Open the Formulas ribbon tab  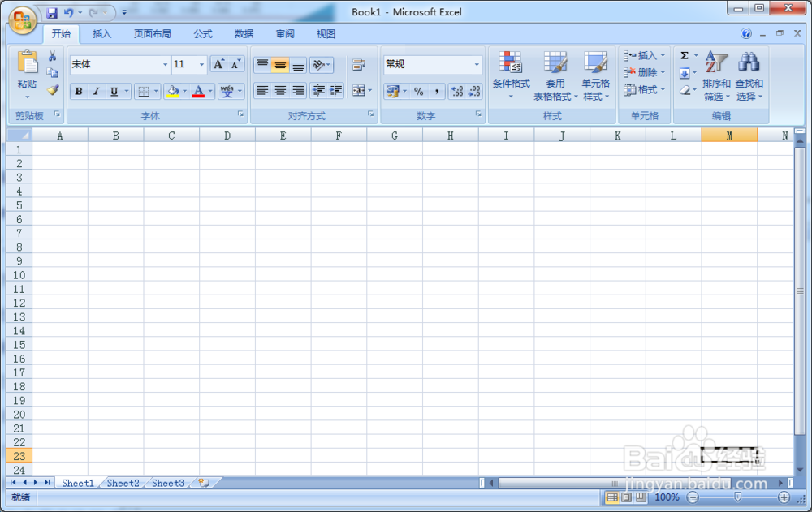click(x=202, y=33)
